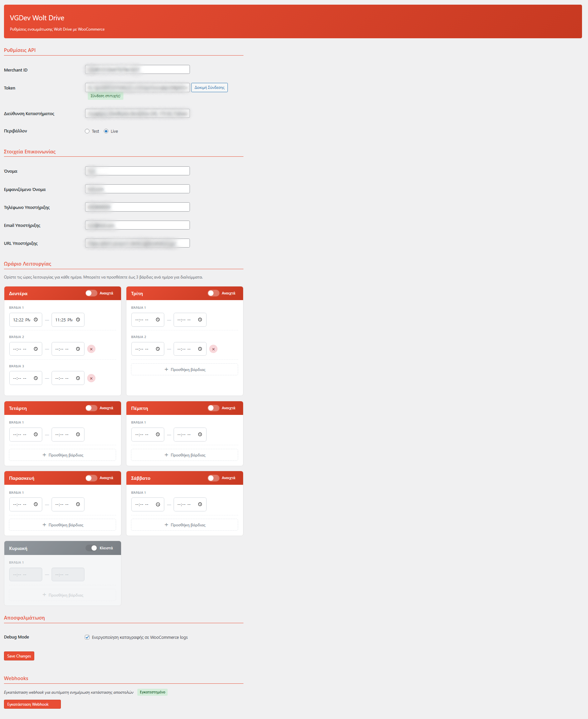Click clock icon in Monday shift 1 start time
This screenshot has height=719, width=588.
click(36, 319)
